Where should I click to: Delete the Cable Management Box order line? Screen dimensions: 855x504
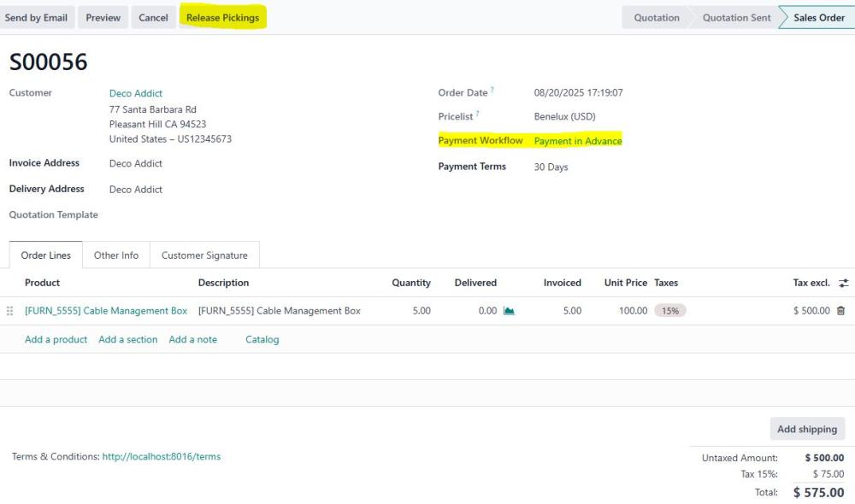pos(840,311)
